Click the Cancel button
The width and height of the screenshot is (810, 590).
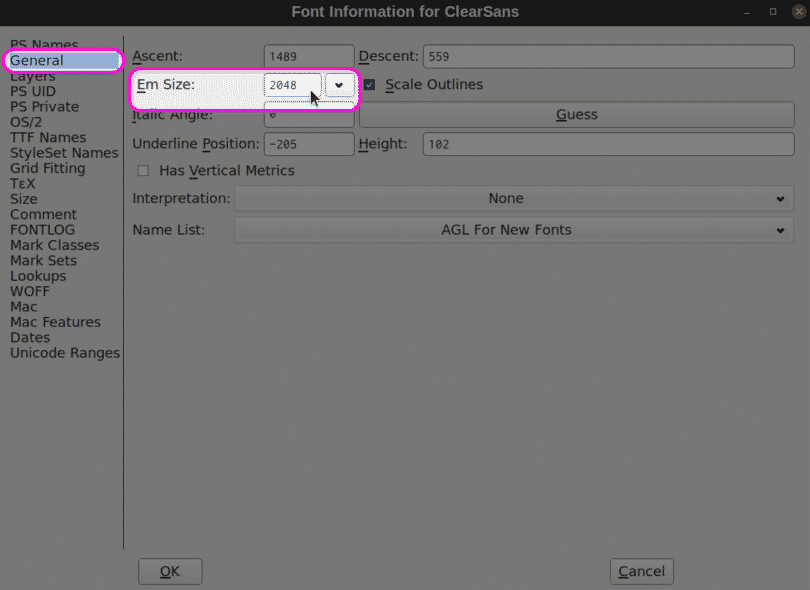pyautogui.click(x=642, y=571)
